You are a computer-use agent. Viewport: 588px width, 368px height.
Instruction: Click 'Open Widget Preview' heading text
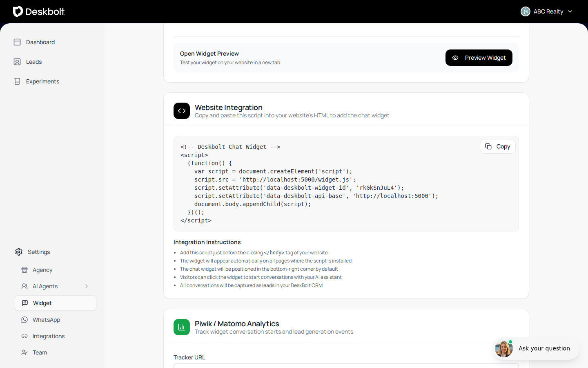pyautogui.click(x=209, y=54)
